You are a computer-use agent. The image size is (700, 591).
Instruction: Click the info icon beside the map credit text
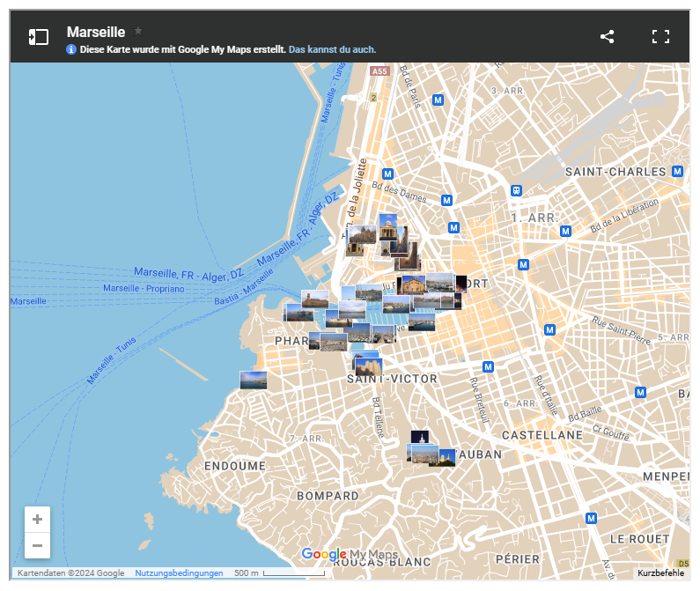[x=71, y=50]
